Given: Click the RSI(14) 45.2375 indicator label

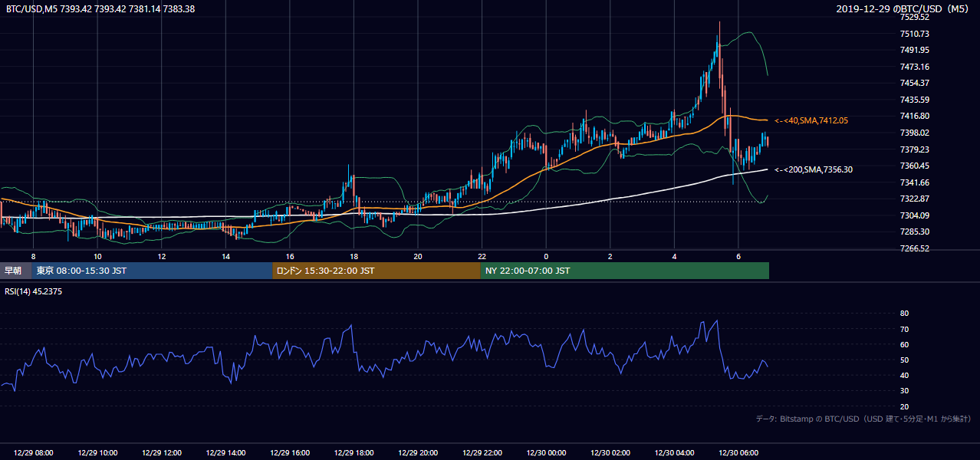Looking at the screenshot, I should point(34,291).
